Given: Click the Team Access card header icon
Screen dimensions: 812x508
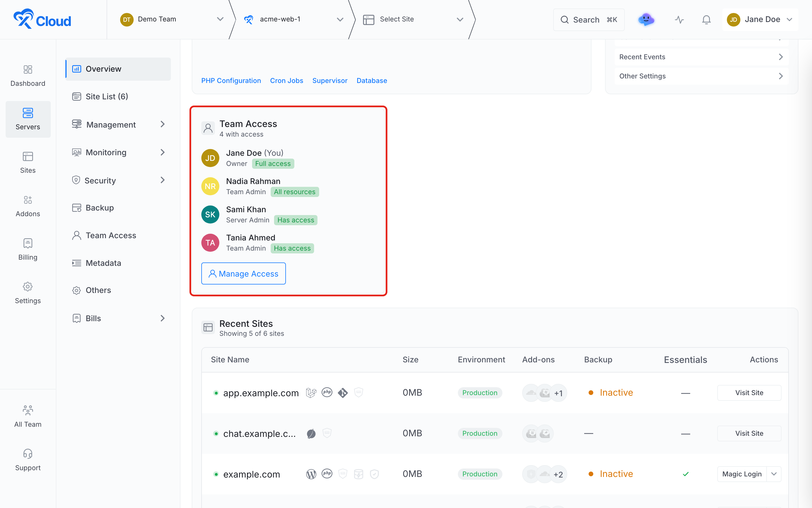Looking at the screenshot, I should pos(208,128).
